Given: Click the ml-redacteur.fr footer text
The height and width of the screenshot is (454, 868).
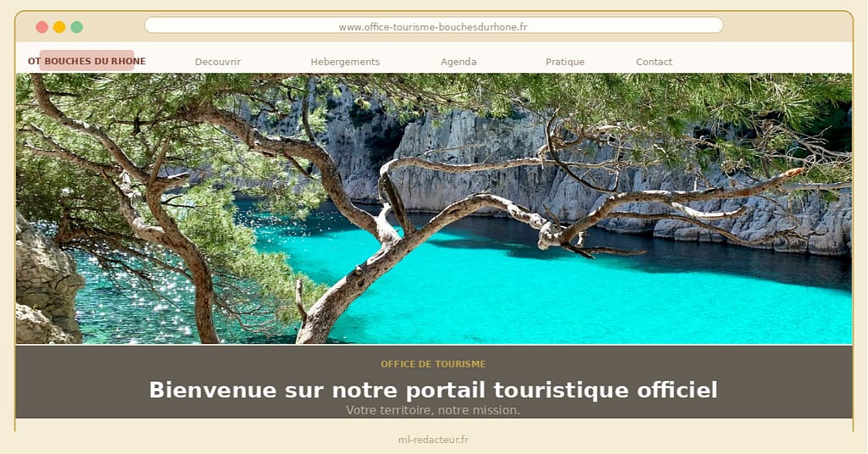Looking at the screenshot, I should click(433, 440).
